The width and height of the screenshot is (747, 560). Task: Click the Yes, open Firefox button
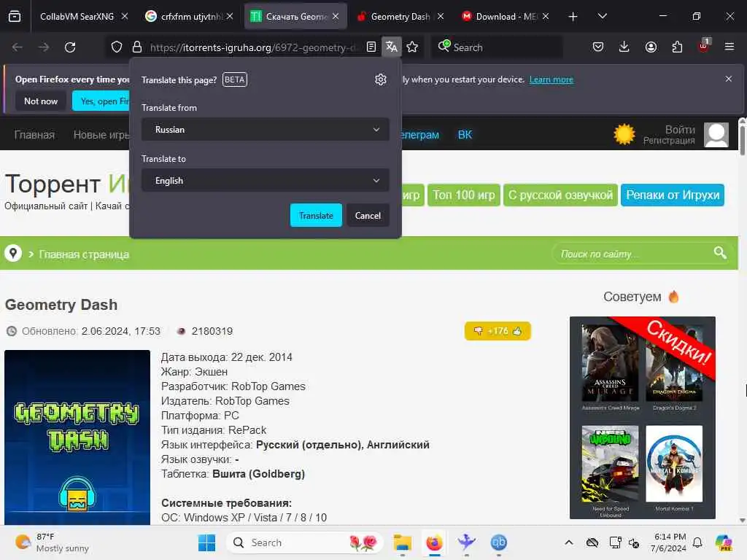point(101,101)
